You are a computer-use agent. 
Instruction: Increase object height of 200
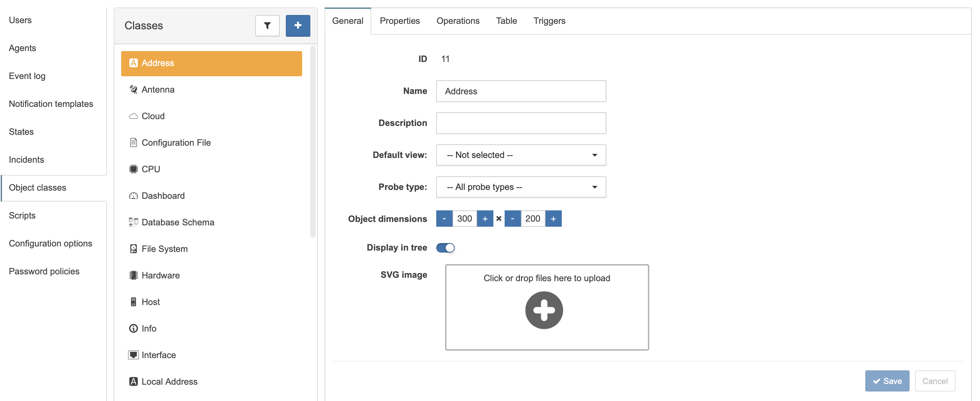coord(553,219)
